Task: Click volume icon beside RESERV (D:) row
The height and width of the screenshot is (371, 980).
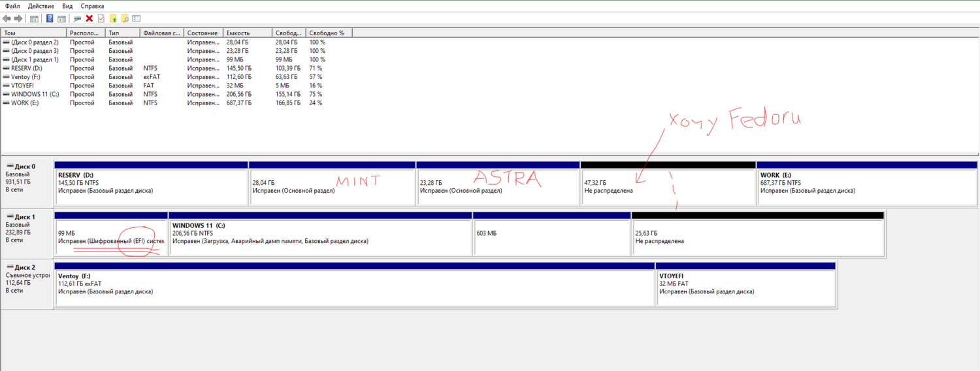Action: click(x=7, y=68)
